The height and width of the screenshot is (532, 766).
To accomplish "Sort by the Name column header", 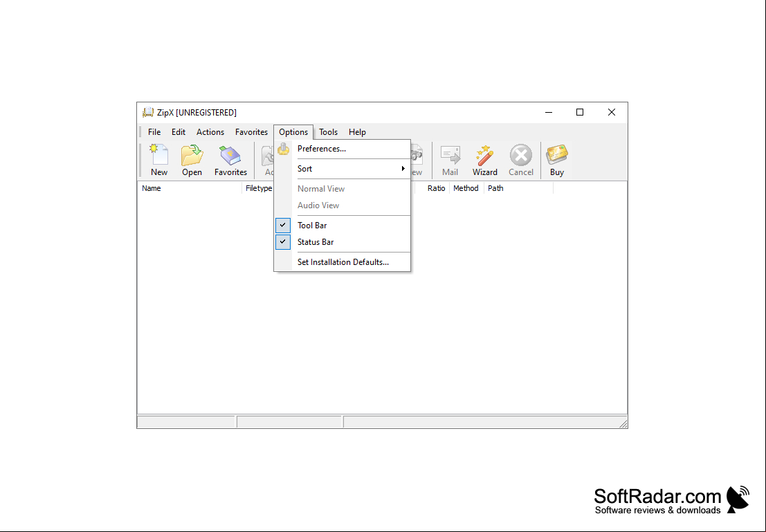I will [190, 188].
